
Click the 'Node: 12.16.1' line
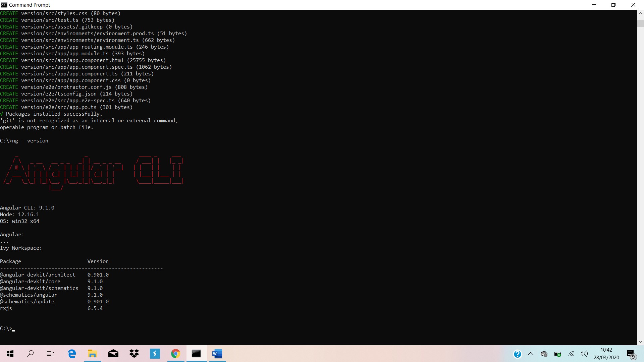(x=19, y=215)
